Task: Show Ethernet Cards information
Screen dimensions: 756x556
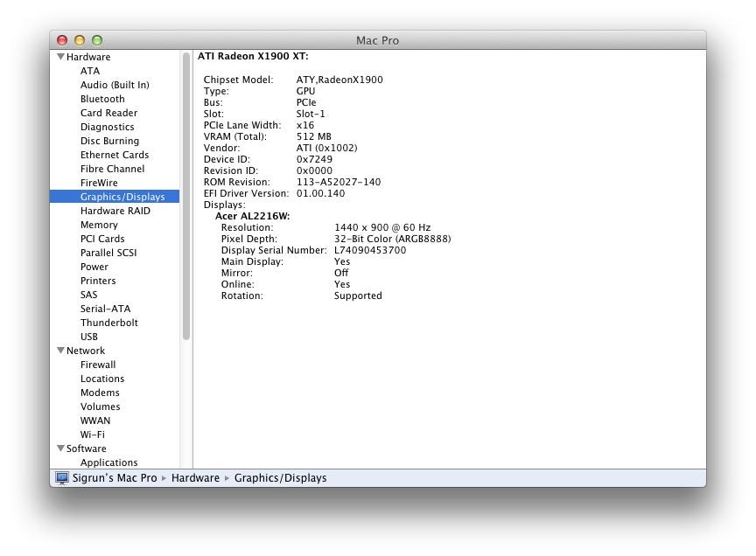Action: pyautogui.click(x=115, y=155)
